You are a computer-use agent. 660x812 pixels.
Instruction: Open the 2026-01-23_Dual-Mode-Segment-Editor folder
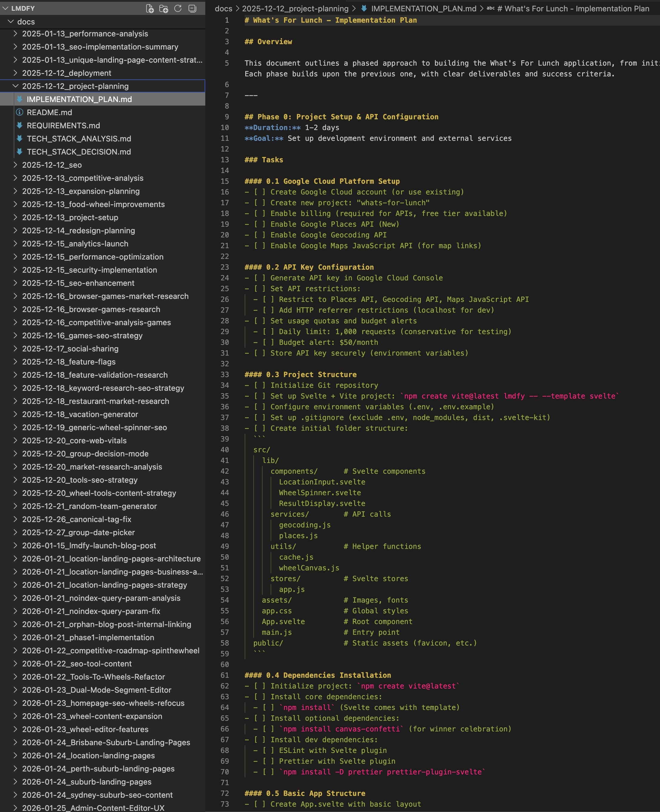[97, 690]
